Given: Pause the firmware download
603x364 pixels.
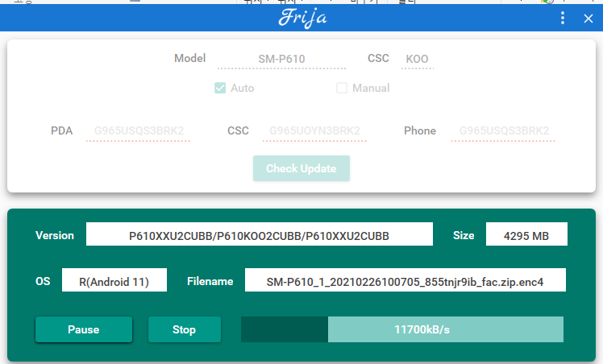Looking at the screenshot, I should (84, 329).
